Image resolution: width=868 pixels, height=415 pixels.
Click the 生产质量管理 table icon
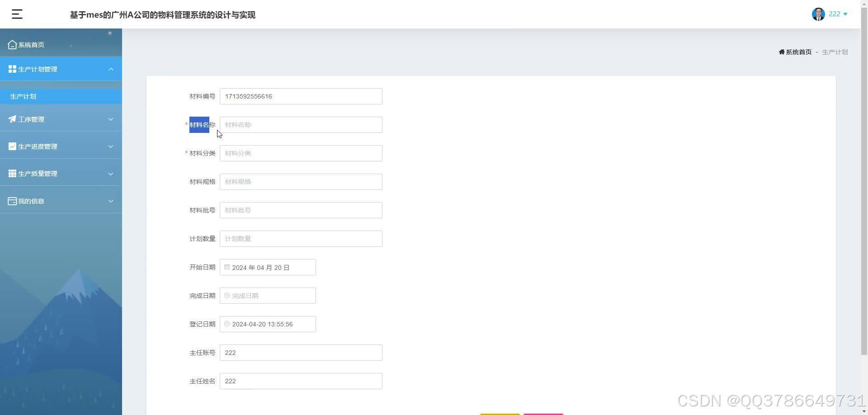pyautogui.click(x=12, y=174)
